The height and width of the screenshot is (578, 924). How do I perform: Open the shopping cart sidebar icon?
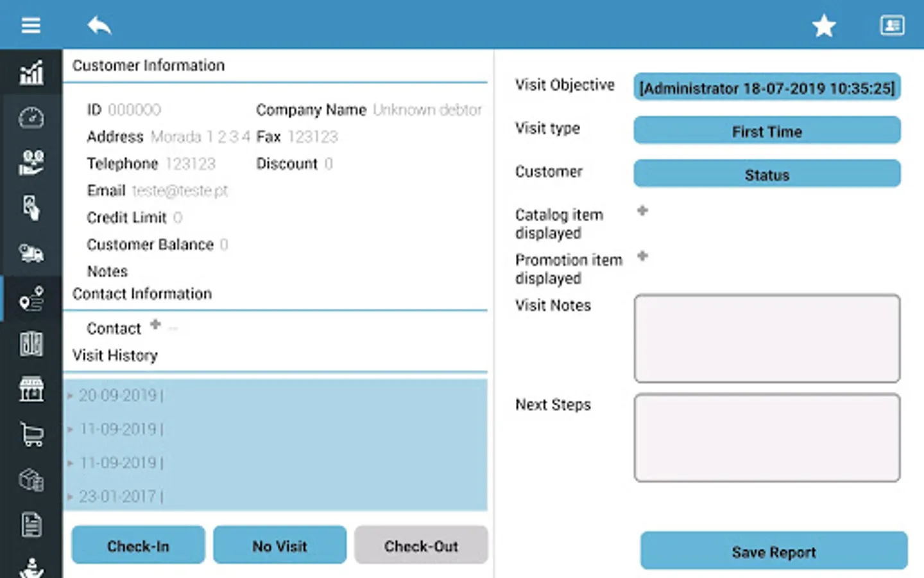(x=31, y=434)
